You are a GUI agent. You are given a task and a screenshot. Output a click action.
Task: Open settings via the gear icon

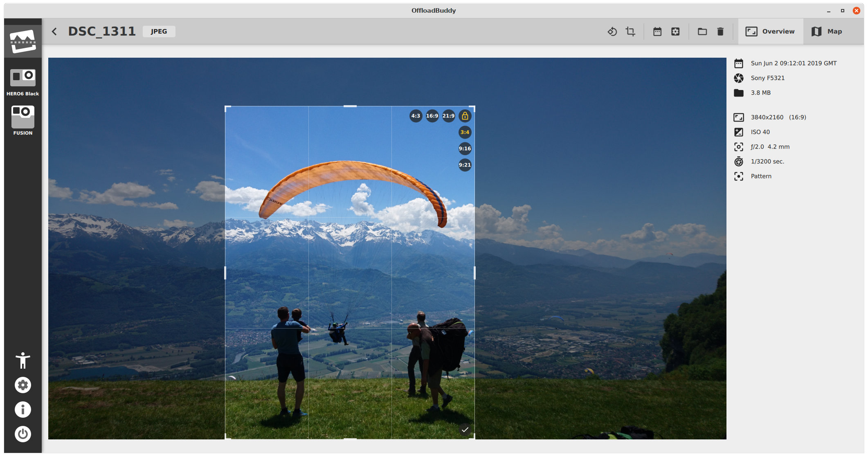tap(23, 385)
